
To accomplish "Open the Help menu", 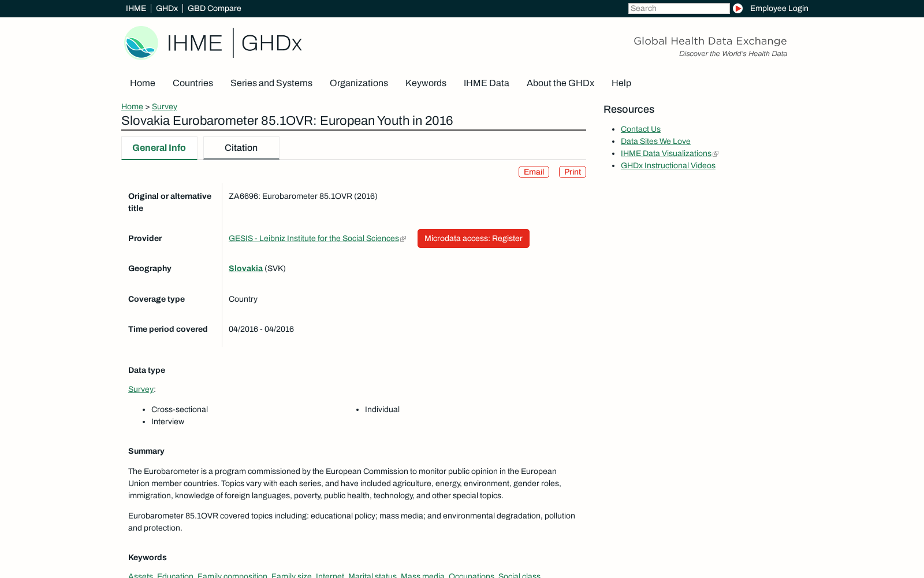I will click(621, 83).
